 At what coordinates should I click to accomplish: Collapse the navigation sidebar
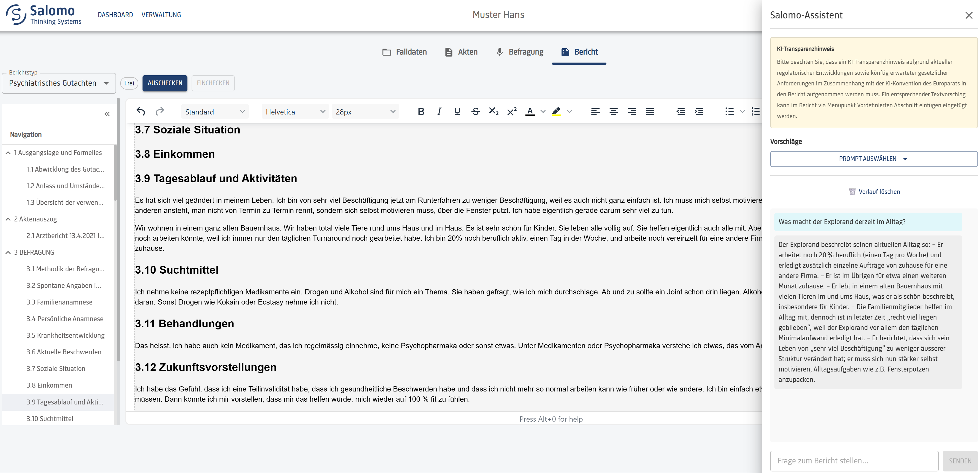(x=107, y=114)
